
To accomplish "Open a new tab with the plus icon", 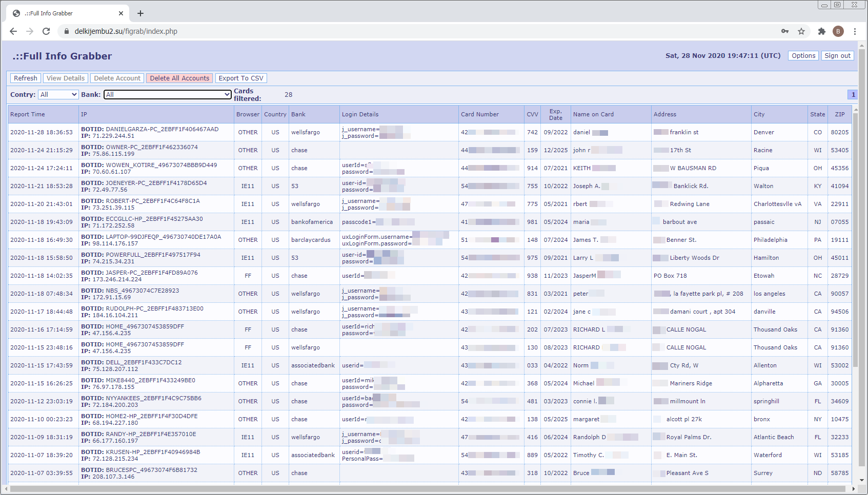I will click(140, 13).
